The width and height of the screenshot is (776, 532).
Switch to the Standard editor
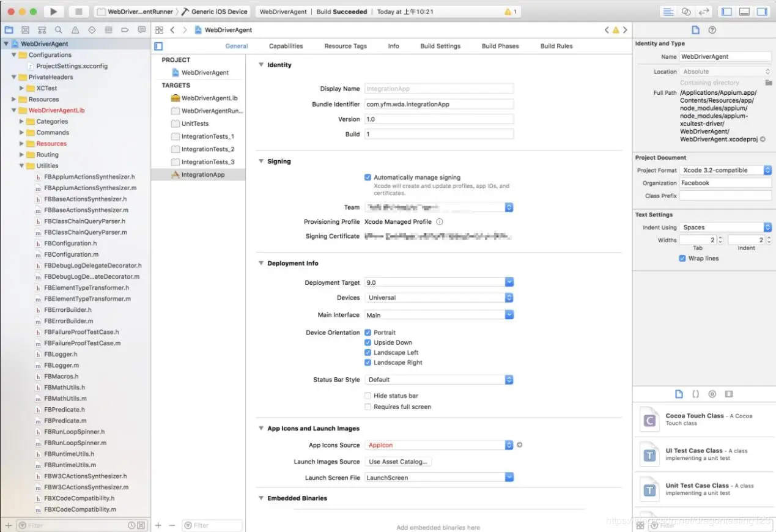tap(668, 12)
